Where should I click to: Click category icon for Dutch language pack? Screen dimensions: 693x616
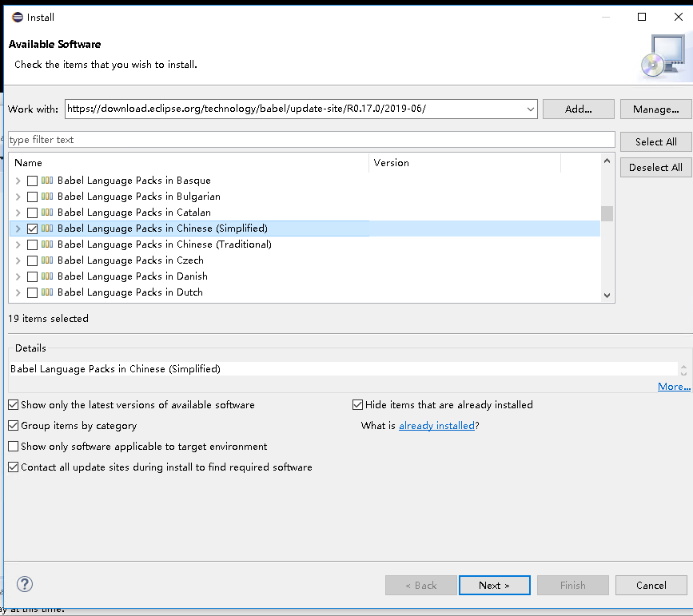pos(47,292)
